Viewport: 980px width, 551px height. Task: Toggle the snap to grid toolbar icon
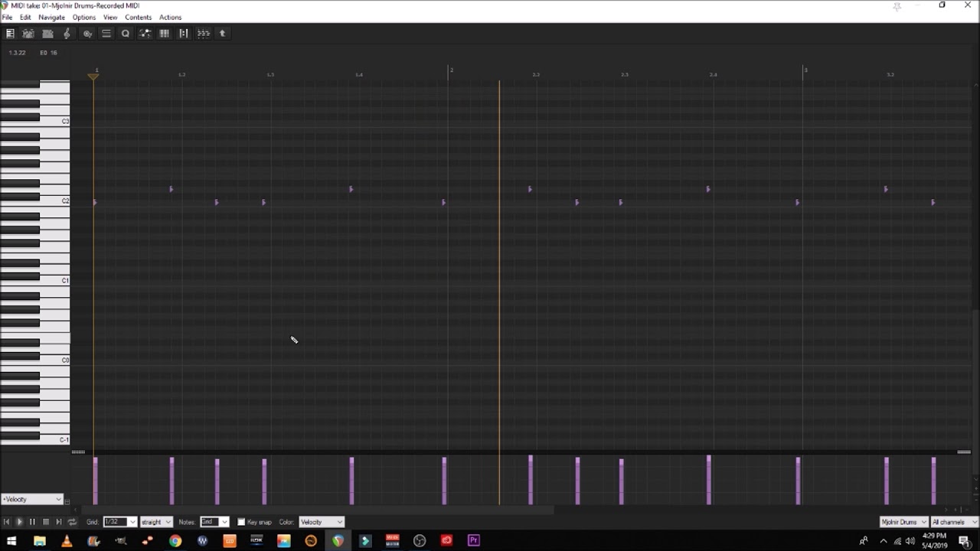[x=184, y=34]
